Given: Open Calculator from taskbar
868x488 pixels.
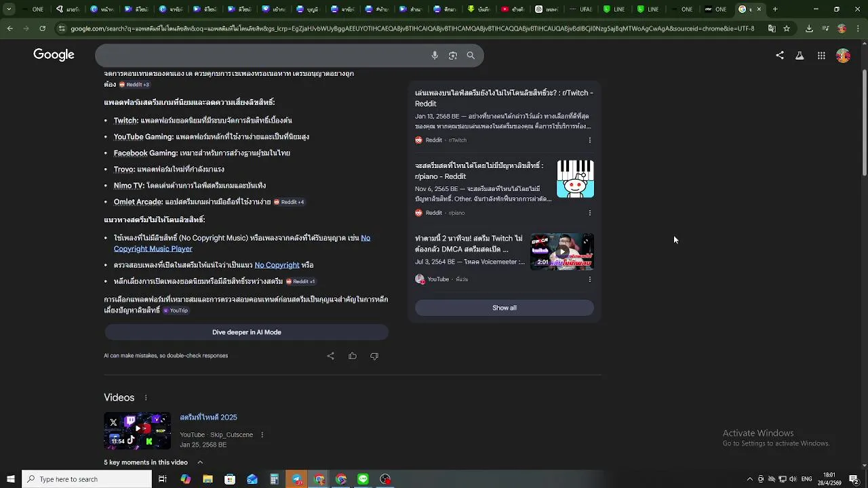Looking at the screenshot, I should click(274, 479).
